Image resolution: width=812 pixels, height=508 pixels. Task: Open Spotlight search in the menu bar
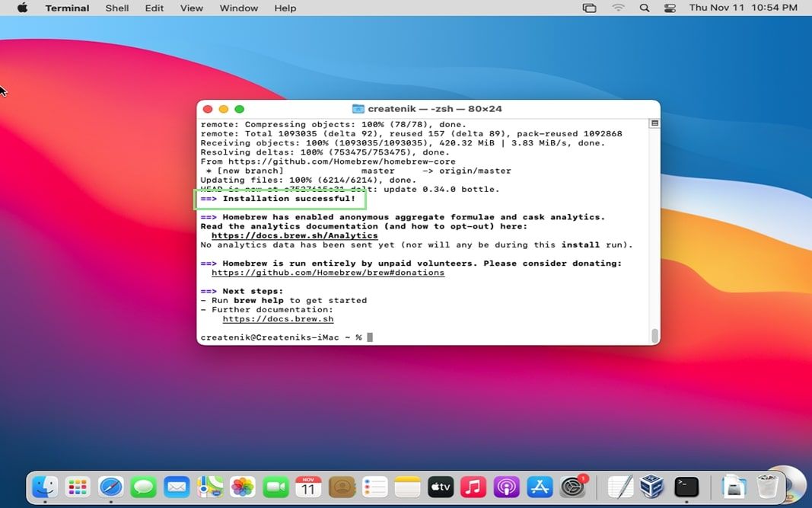point(644,8)
